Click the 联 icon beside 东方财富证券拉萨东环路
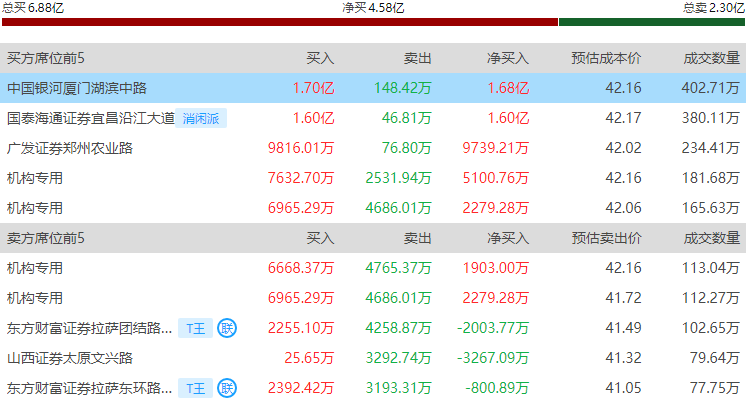Screen dimensions: 746x400 point(227,388)
